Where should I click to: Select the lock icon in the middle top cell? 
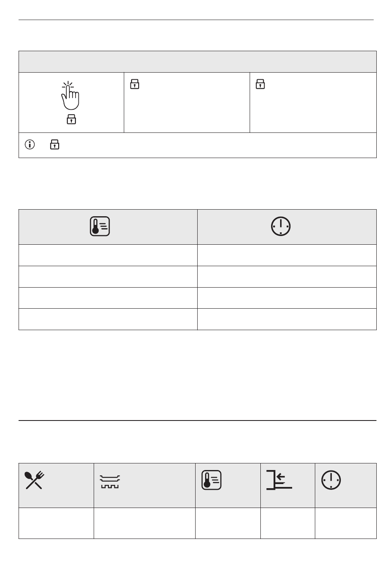point(135,84)
